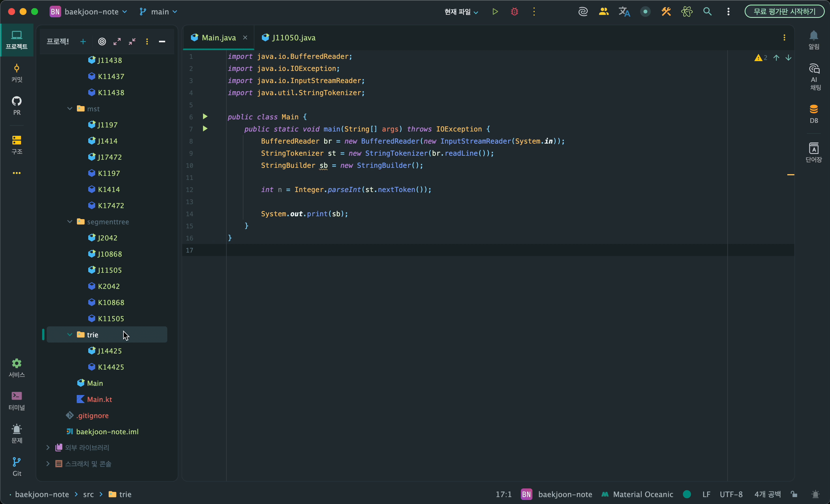Click the Material Oceanic theme color dot

tap(687, 494)
